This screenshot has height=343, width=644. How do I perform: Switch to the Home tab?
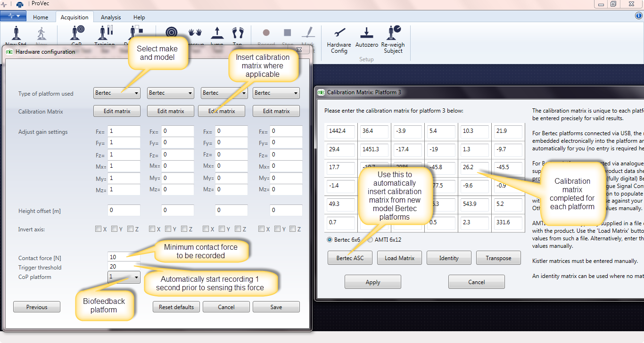[41, 17]
